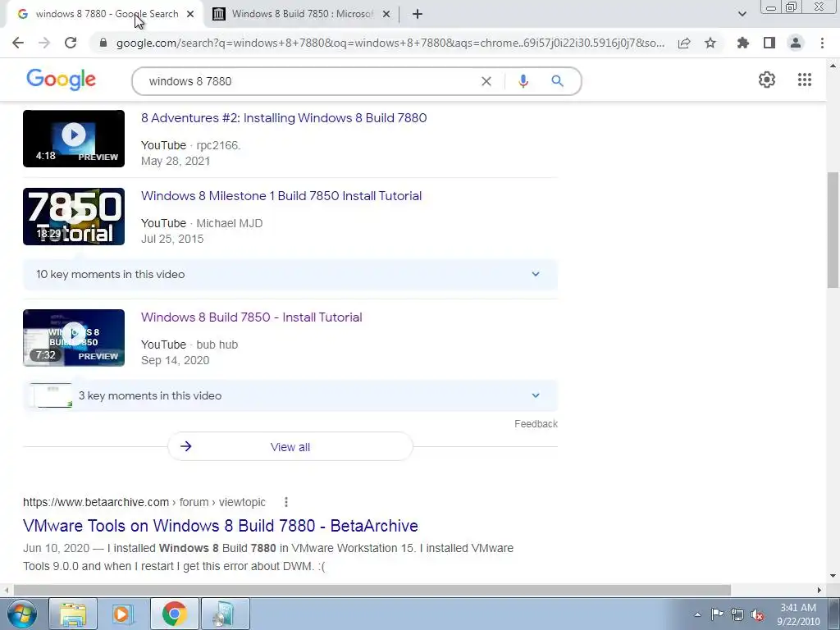Click the address bar URL
840x630 pixels.
[390, 43]
